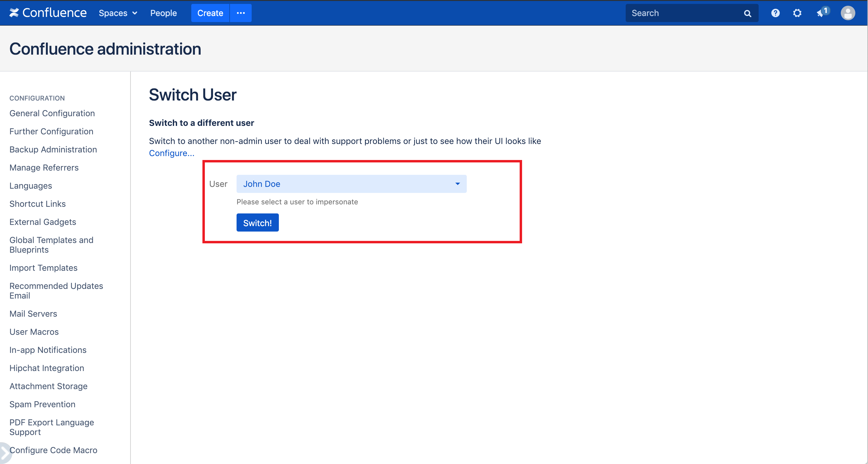
Task: Follow the Configure... link
Action: click(x=172, y=153)
